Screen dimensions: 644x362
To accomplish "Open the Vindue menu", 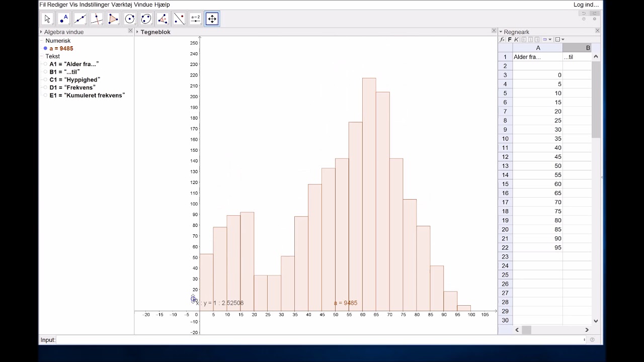I will [x=144, y=5].
